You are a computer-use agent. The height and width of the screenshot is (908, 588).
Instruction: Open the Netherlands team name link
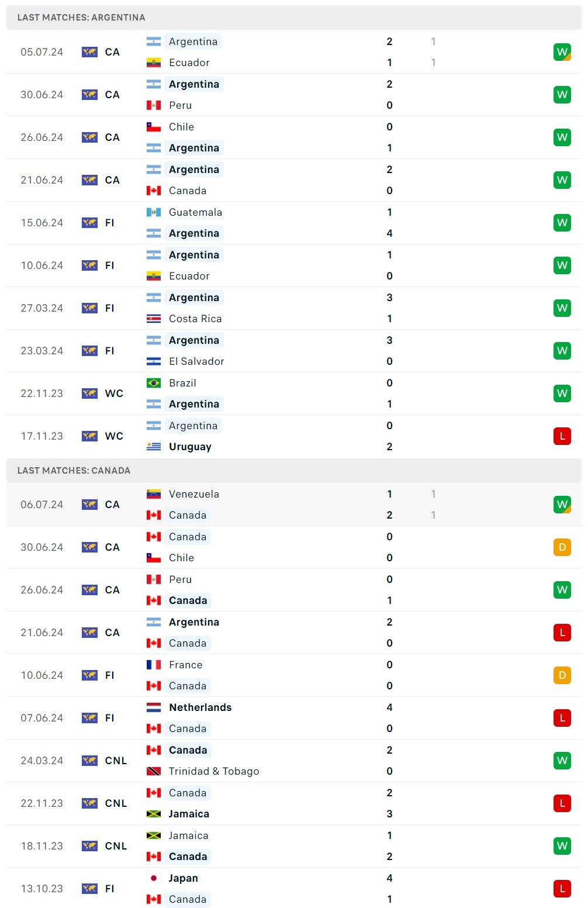pyautogui.click(x=200, y=707)
